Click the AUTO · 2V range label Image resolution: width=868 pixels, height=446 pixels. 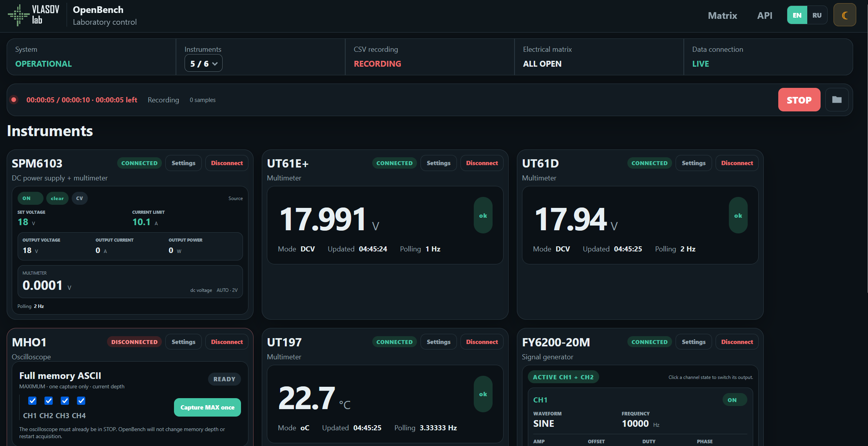pyautogui.click(x=227, y=290)
